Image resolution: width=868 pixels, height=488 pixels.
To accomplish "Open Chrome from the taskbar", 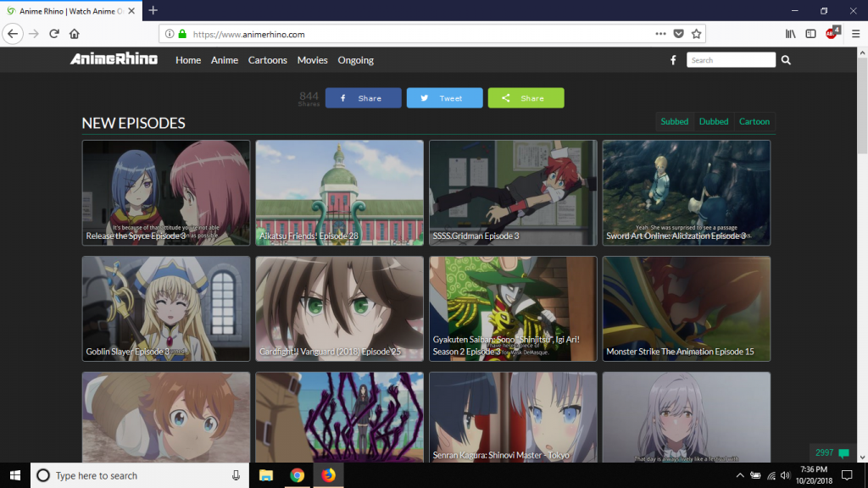I will [298, 475].
